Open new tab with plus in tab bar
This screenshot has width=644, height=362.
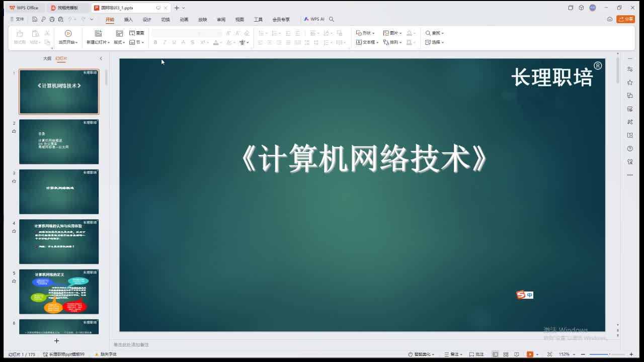click(177, 8)
